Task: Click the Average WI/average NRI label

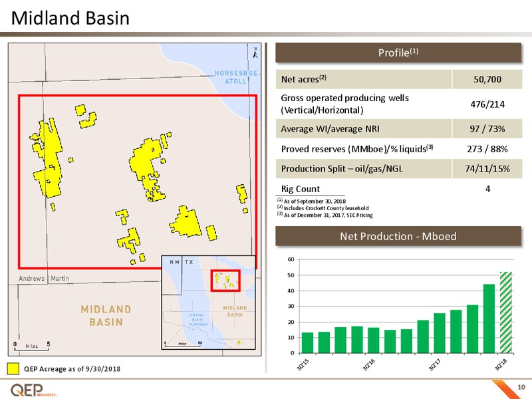Action: click(x=330, y=129)
